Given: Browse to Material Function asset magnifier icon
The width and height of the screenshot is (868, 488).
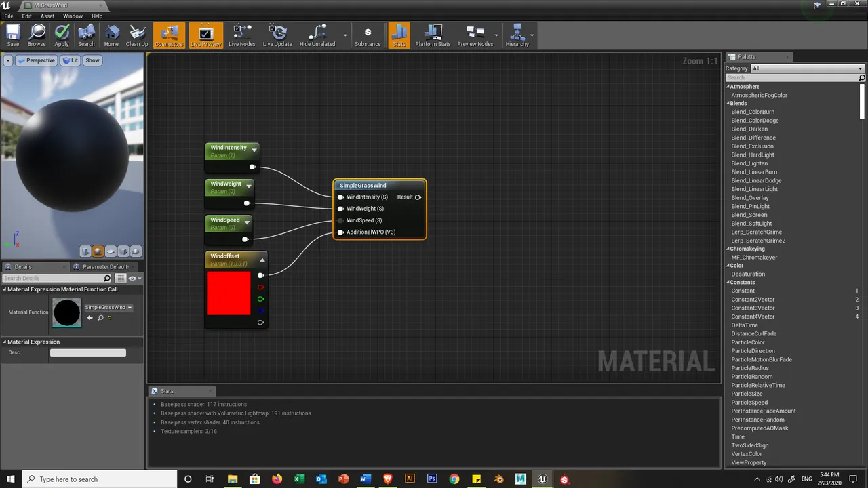Looking at the screenshot, I should pos(100,317).
